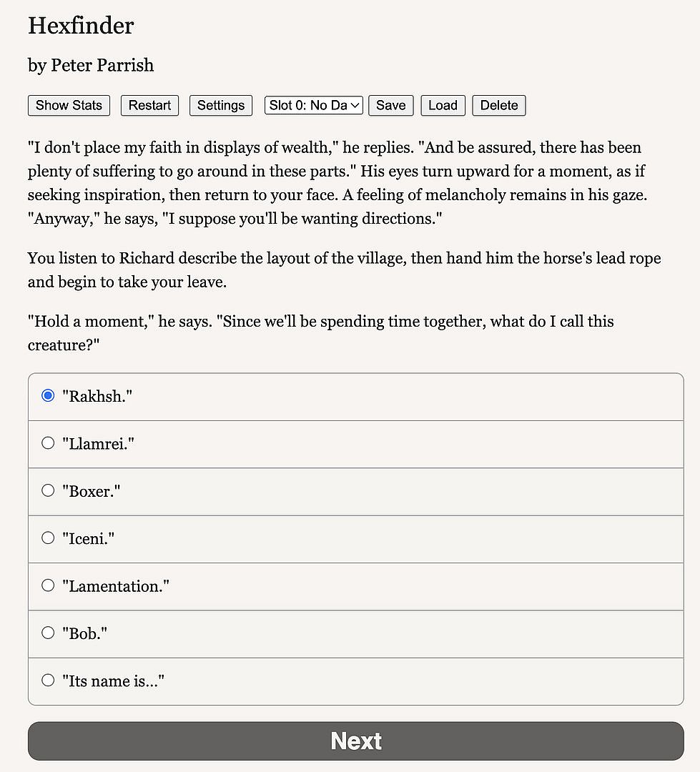700x772 pixels.
Task: Save game to the selected slot
Action: click(391, 105)
